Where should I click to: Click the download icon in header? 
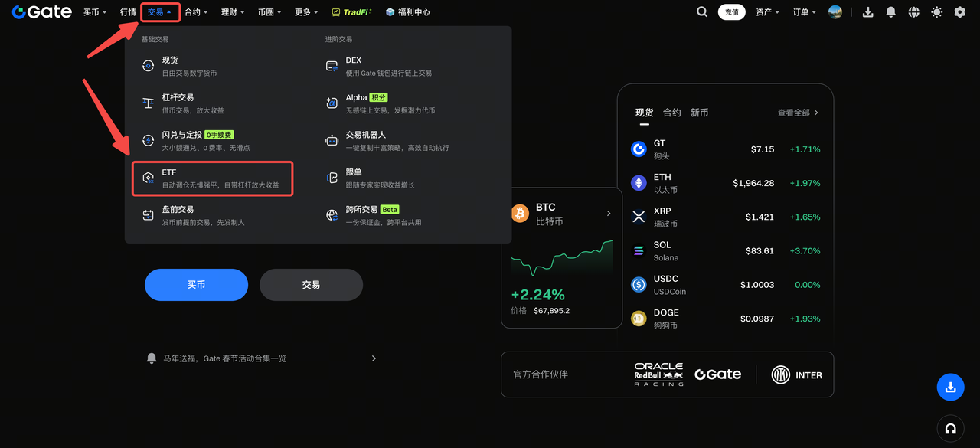(x=867, y=12)
